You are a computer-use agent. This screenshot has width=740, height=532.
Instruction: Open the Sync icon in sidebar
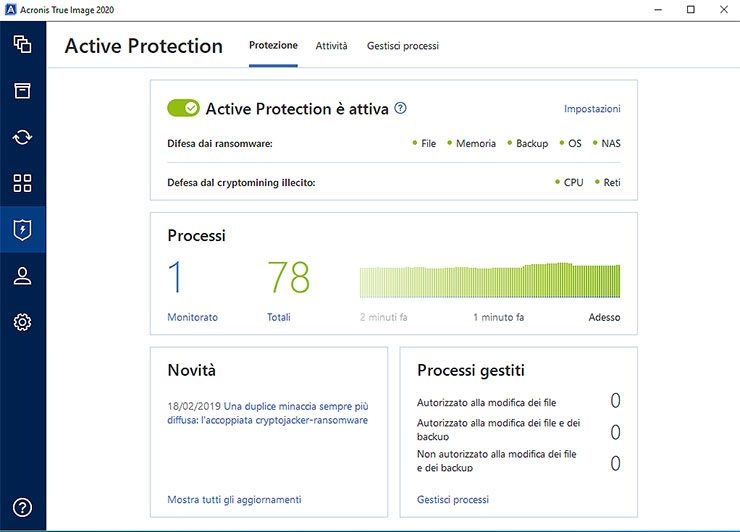22,137
